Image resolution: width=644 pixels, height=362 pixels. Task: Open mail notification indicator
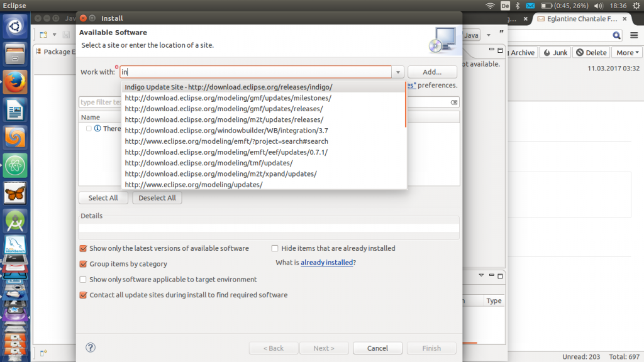point(530,6)
